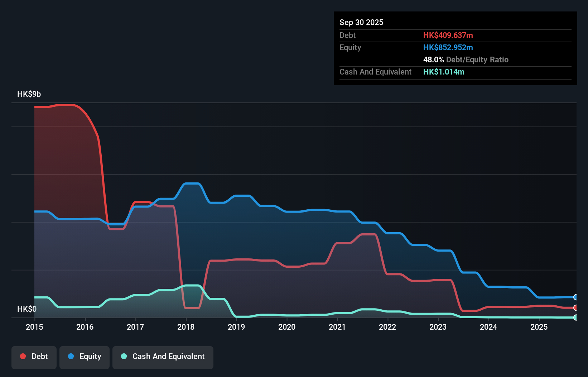This screenshot has width=588, height=377.
Task: Toggle the Debt series visibility
Action: 34,357
